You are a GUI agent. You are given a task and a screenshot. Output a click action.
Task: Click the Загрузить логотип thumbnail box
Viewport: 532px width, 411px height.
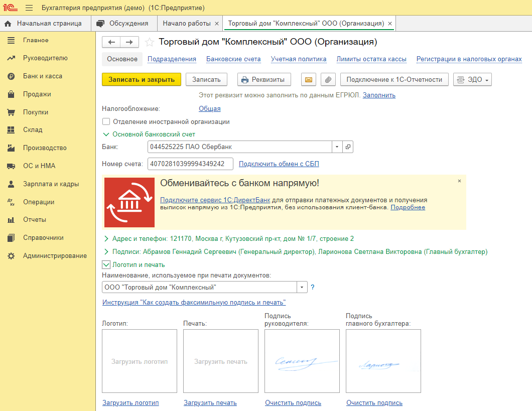click(140, 361)
